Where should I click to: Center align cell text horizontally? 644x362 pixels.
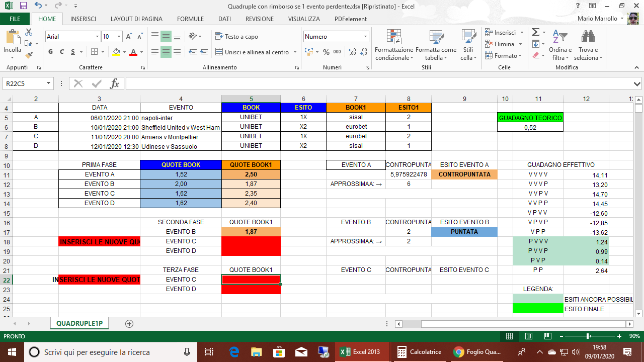(x=166, y=52)
